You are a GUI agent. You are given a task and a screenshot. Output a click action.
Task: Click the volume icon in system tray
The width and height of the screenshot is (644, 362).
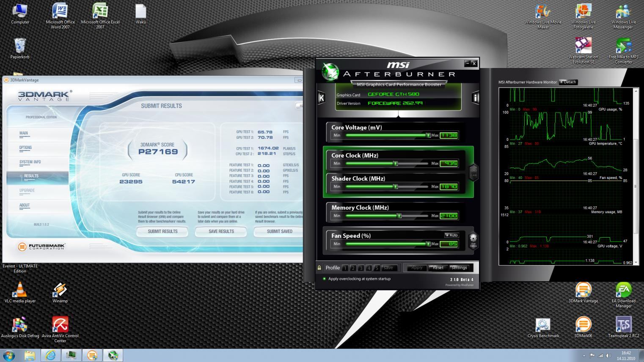(608, 356)
